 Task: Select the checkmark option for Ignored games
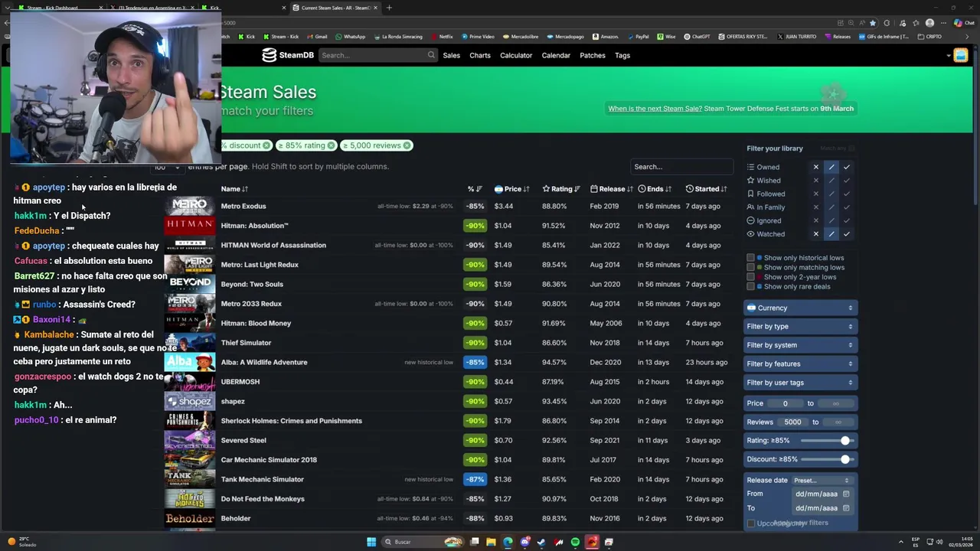tap(847, 220)
